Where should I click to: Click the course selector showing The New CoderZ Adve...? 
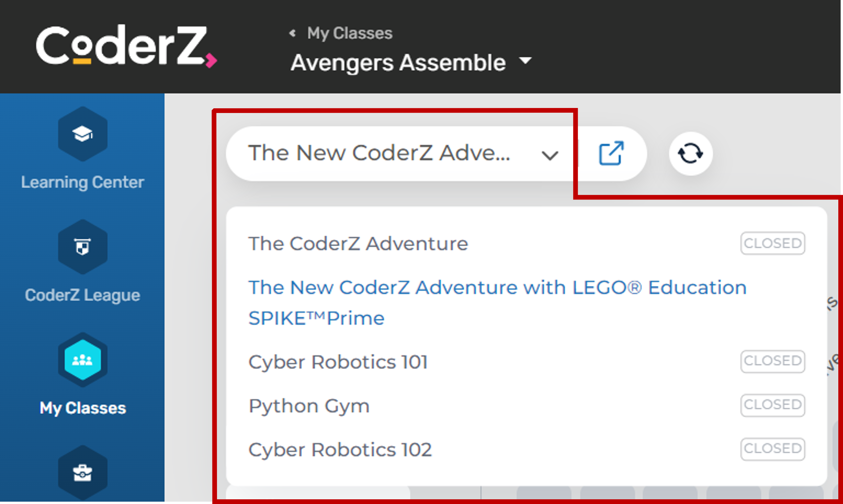[x=379, y=154]
